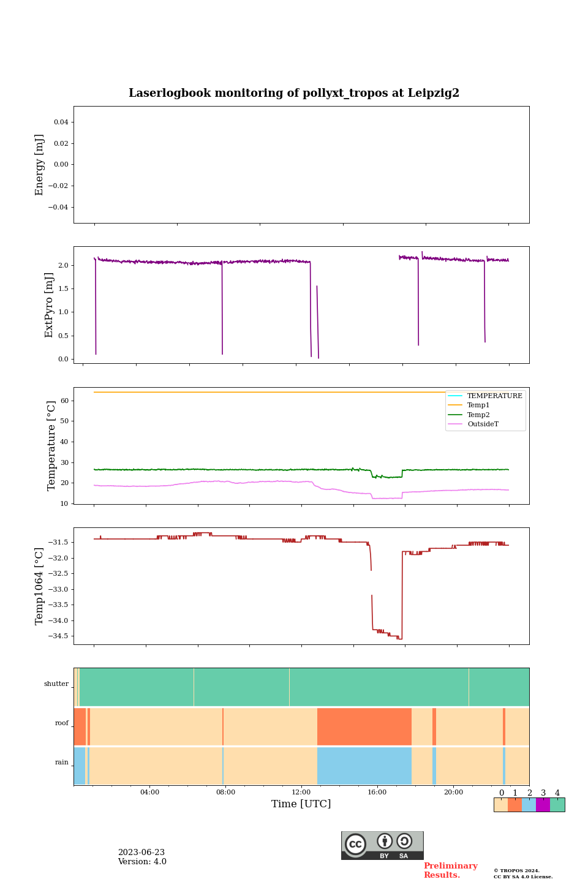The image size is (588, 882).
Task: Click the orange Temp1 legend entry
Action: (478, 405)
